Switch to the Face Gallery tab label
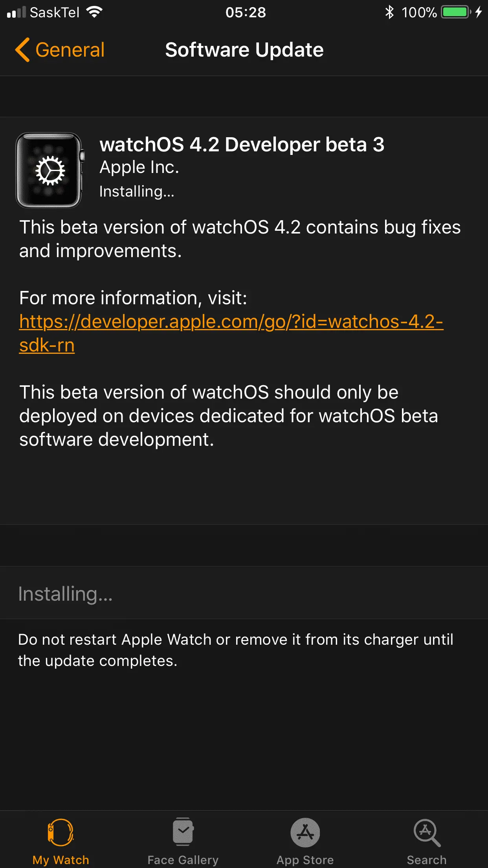The height and width of the screenshot is (868, 488). click(x=183, y=860)
